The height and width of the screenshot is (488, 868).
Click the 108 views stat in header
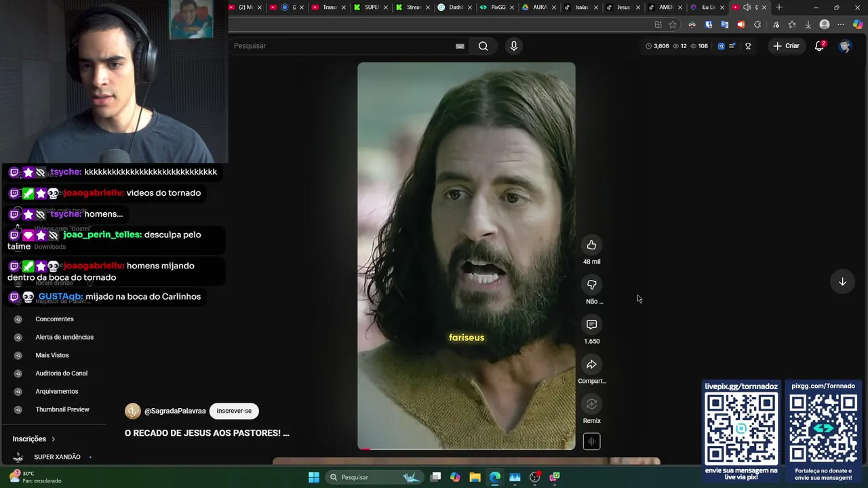(698, 46)
